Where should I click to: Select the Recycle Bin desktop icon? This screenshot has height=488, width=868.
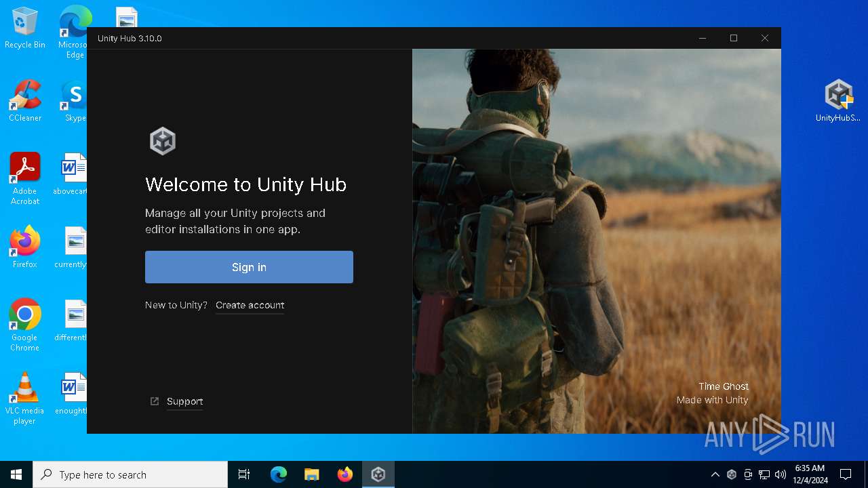[25, 28]
